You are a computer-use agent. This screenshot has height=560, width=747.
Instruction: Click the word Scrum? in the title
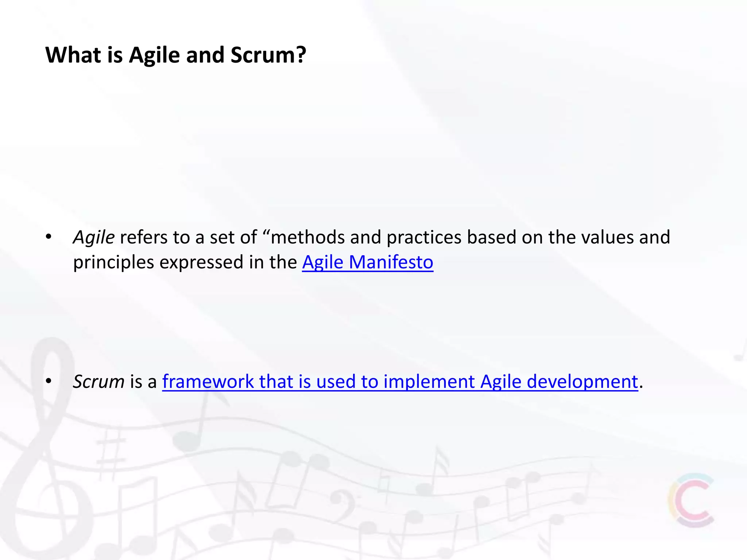[268, 55]
